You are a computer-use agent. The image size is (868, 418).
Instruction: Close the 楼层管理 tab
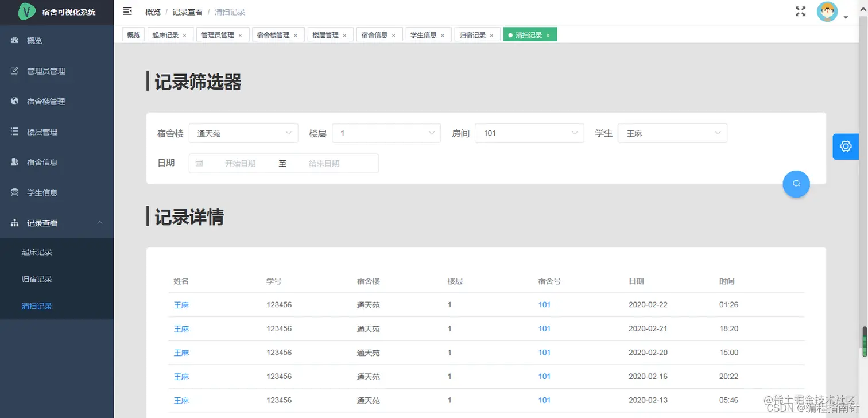coord(344,36)
